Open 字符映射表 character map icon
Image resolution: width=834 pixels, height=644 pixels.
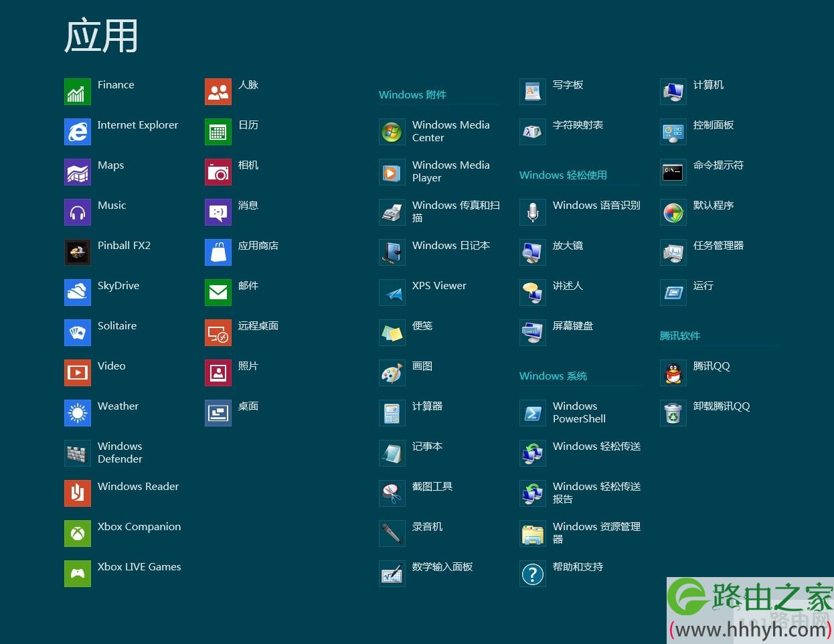pyautogui.click(x=533, y=132)
